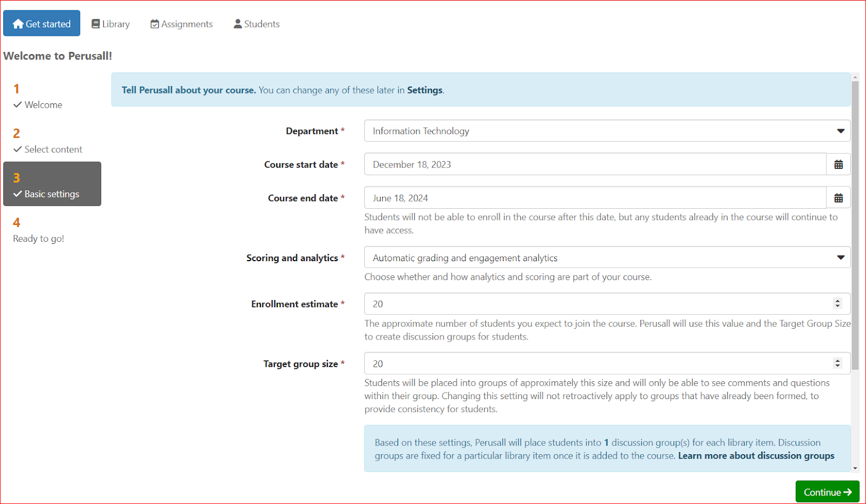Screen dimensions: 866x504
Task: Open the Assignments tab
Action: tap(181, 24)
